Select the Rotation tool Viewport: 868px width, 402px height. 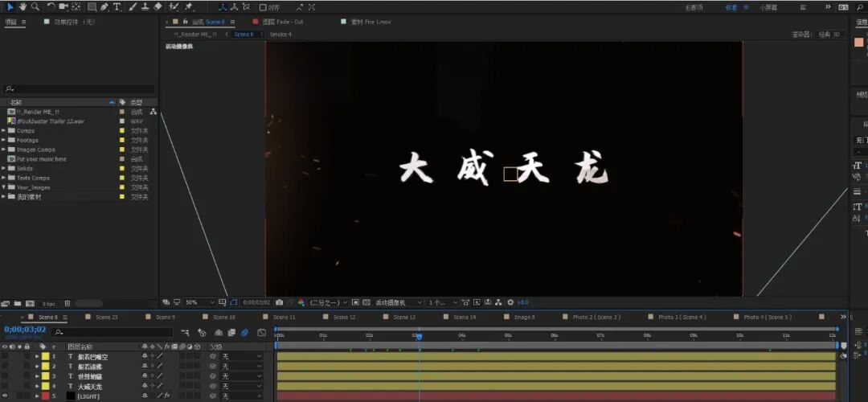(51, 6)
